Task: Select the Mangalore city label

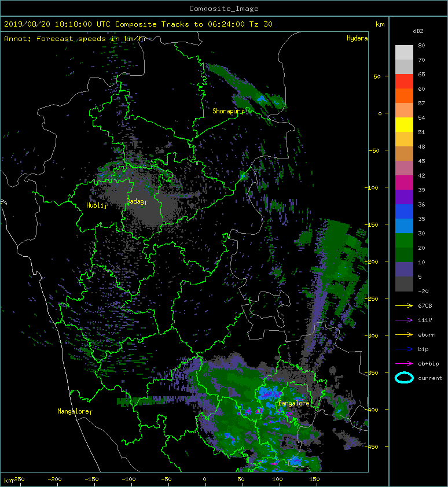Action: (74, 411)
